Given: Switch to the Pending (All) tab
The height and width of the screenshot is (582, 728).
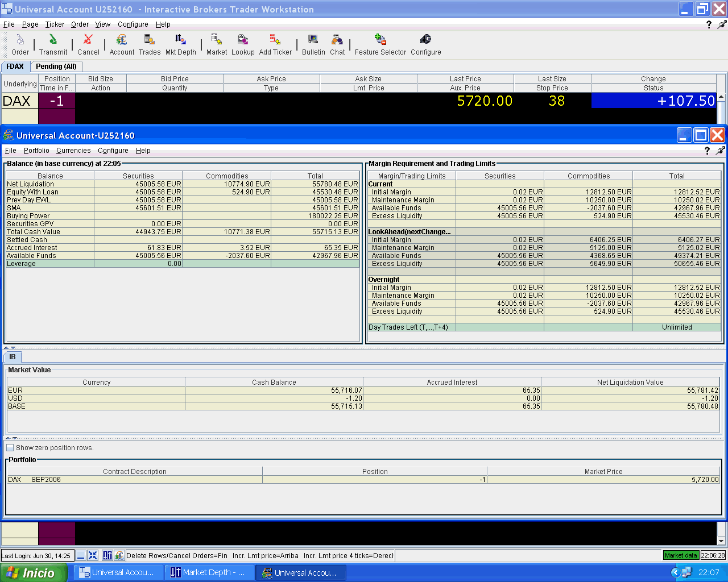Looking at the screenshot, I should [56, 66].
